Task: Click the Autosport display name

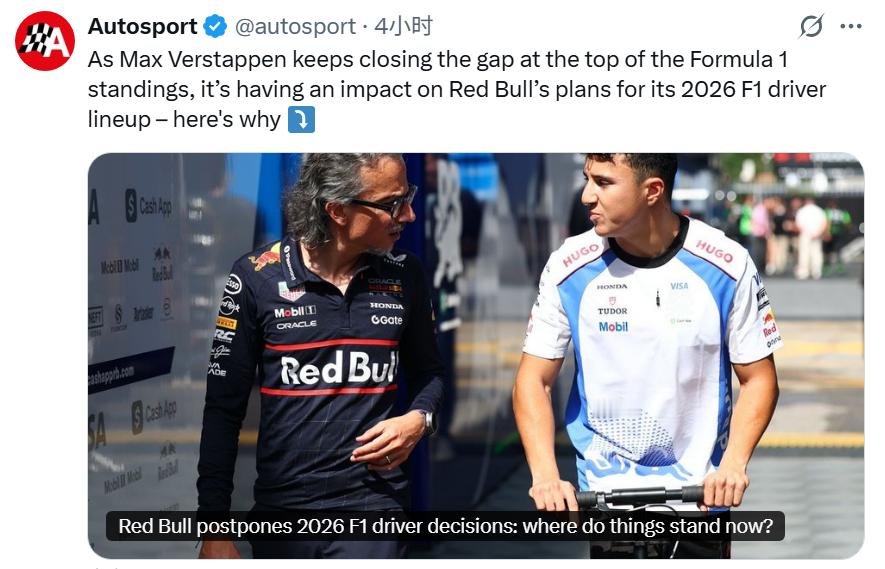Action: click(143, 26)
